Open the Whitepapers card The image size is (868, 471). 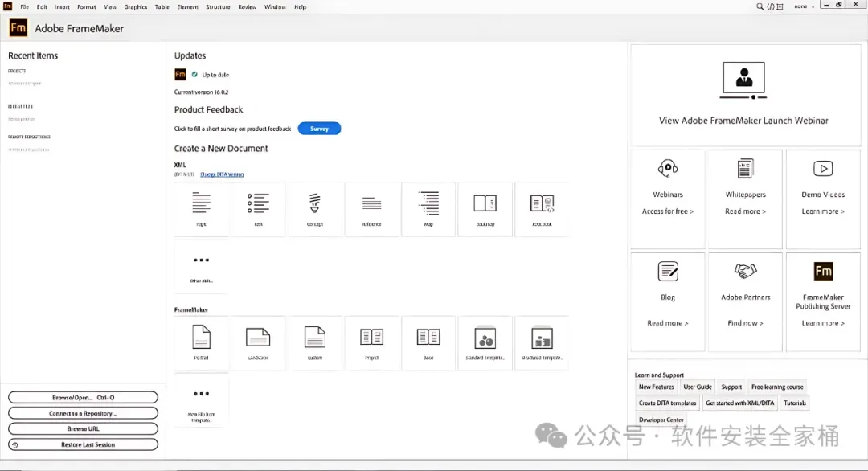coord(745,199)
